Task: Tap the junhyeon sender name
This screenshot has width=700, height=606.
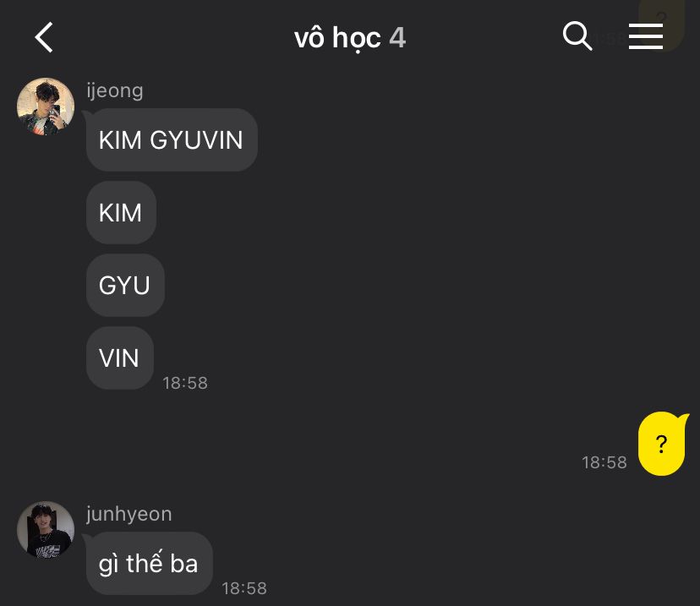Action: pos(129,514)
